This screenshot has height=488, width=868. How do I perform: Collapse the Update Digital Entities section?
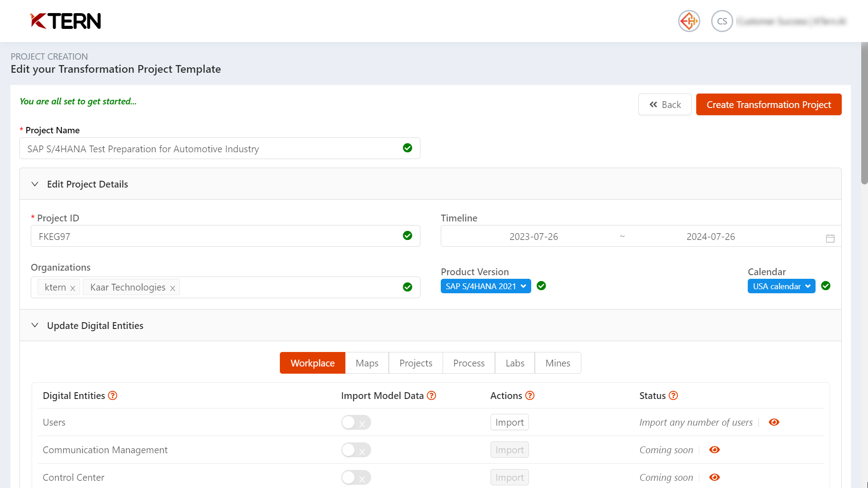[x=35, y=325]
